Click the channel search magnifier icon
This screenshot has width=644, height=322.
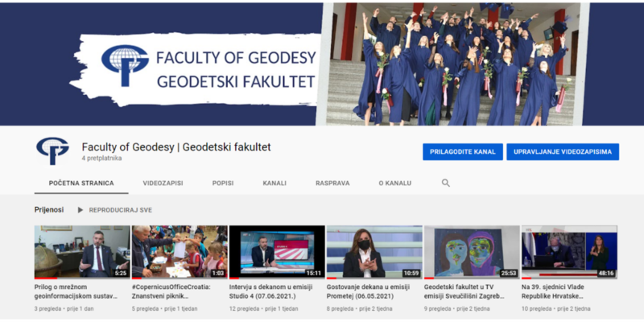click(x=446, y=184)
